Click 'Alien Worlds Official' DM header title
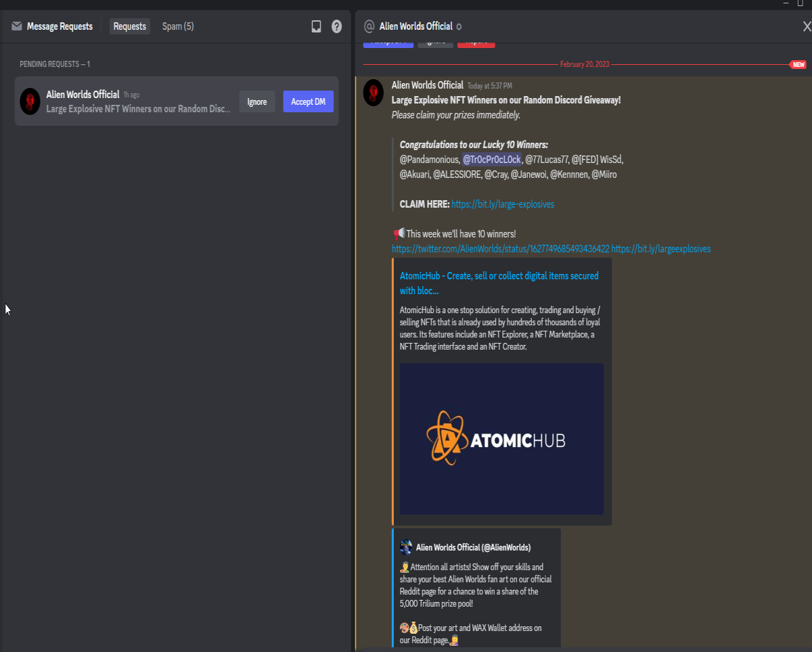The image size is (812, 652). (x=416, y=26)
